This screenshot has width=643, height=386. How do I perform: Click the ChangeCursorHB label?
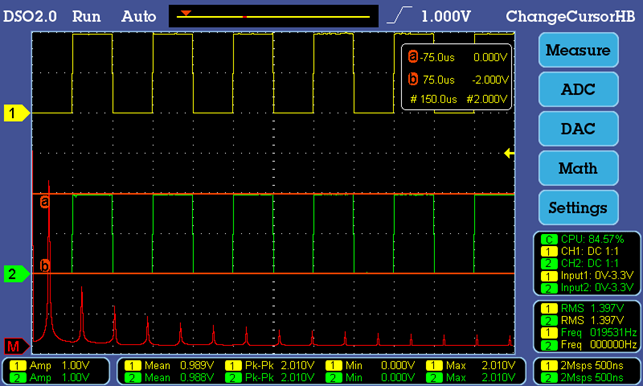pyautogui.click(x=570, y=16)
